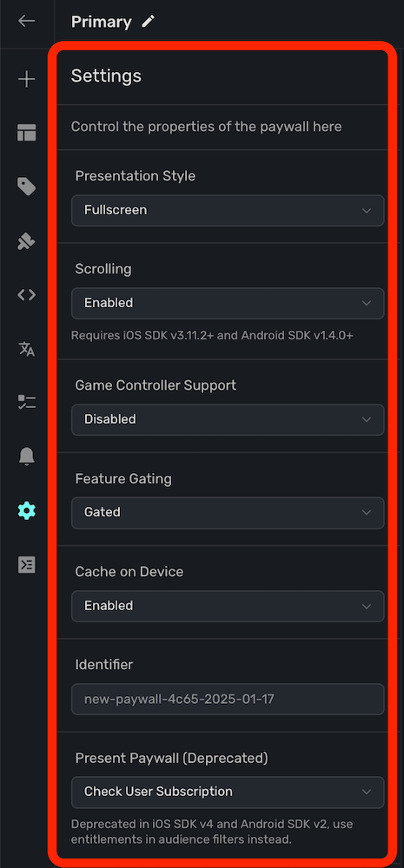This screenshot has height=868, width=404.
Task: Open the notifications bell icon
Action: pos(27,457)
